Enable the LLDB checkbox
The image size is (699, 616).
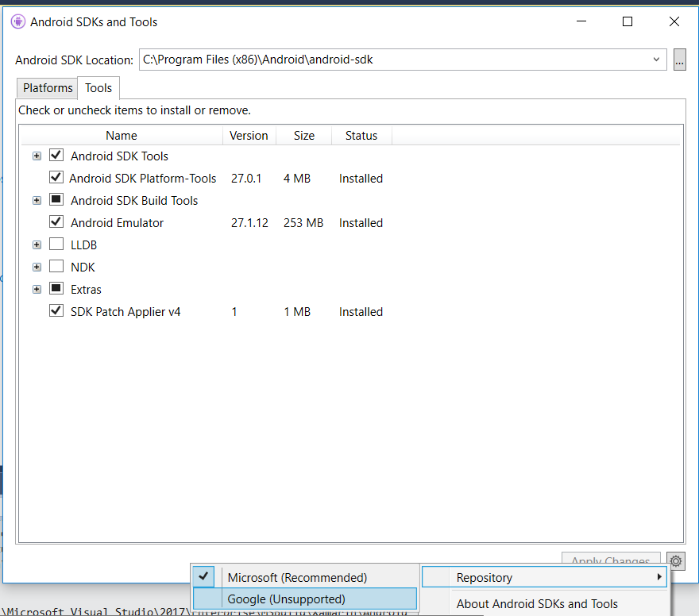pyautogui.click(x=56, y=244)
